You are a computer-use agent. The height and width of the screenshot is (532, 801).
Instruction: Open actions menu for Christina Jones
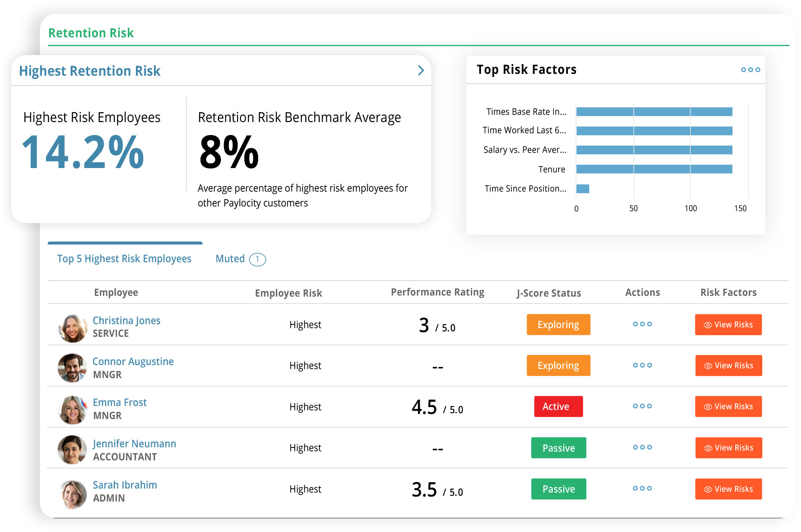642,324
